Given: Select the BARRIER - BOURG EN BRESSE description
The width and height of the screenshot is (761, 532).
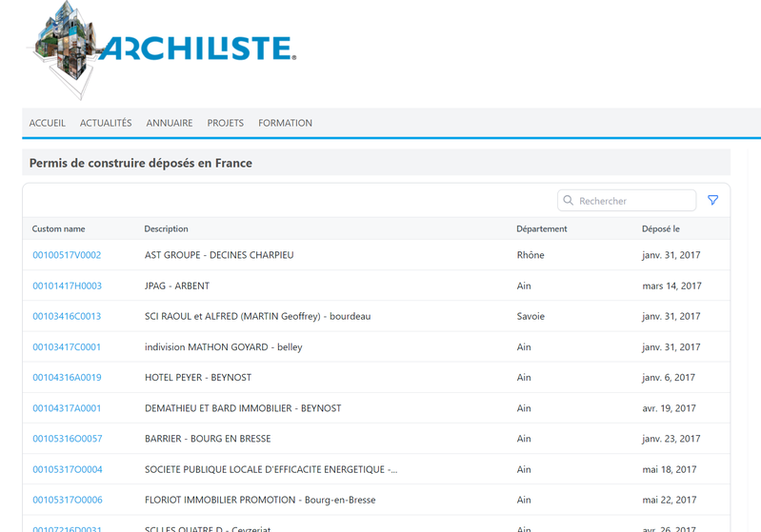Looking at the screenshot, I should click(x=208, y=439).
